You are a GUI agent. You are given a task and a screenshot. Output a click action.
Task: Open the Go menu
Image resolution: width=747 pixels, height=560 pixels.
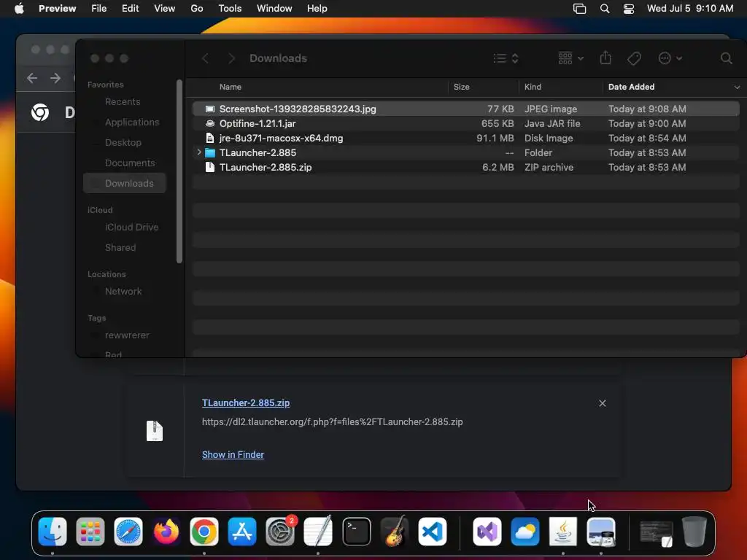[x=196, y=9]
